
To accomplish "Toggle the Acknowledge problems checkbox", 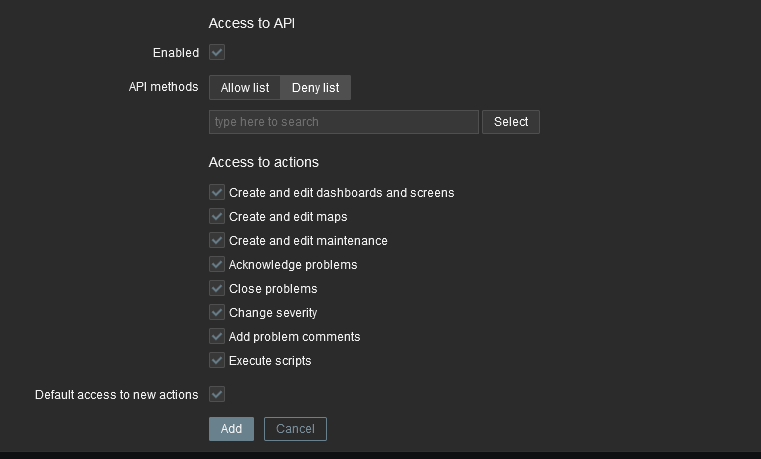I will tap(217, 264).
